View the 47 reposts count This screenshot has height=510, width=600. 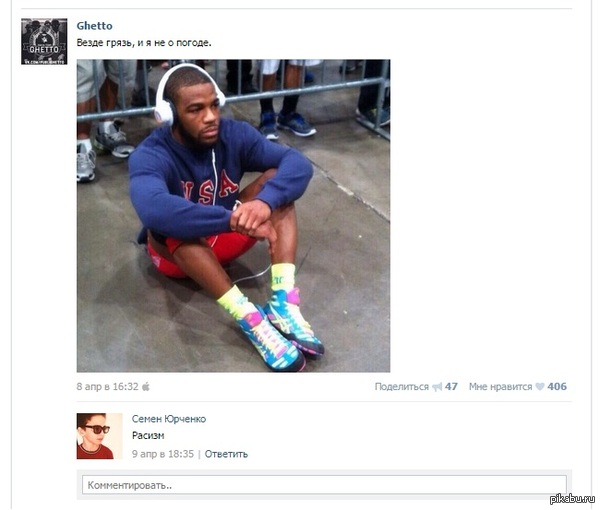pyautogui.click(x=451, y=387)
